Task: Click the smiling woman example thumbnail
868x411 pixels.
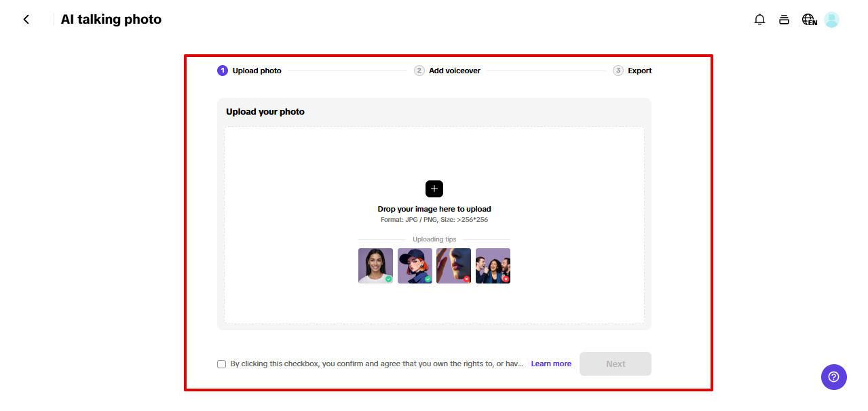Action: click(375, 266)
